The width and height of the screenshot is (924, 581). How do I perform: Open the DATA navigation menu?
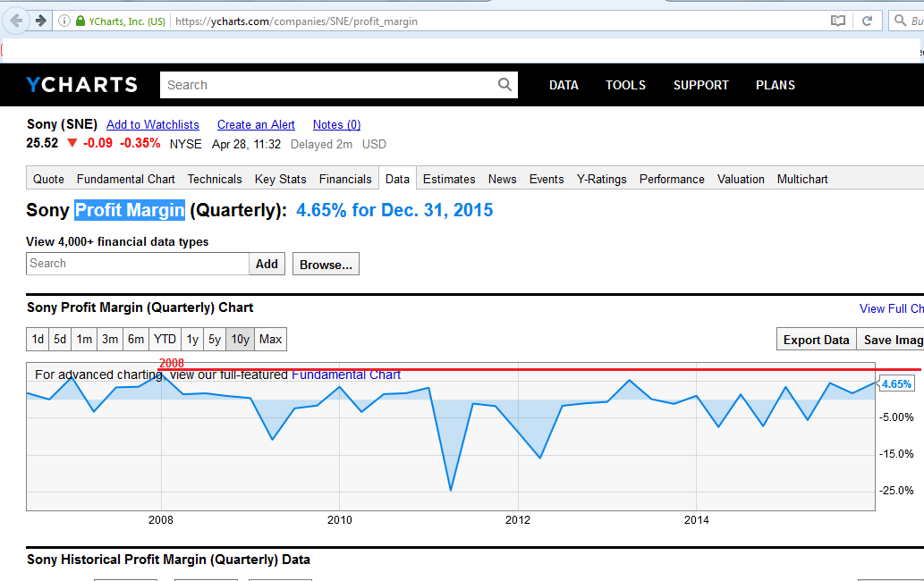click(564, 85)
